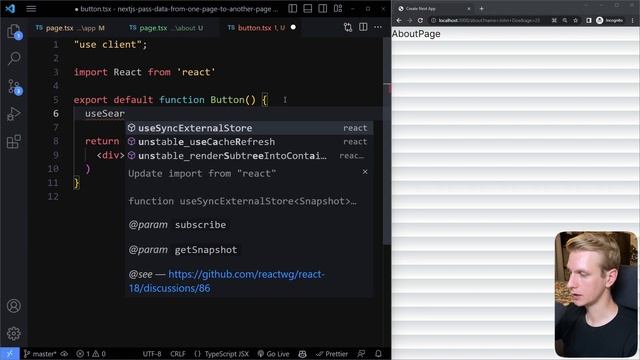Open the errors and warnings status item

coord(91,354)
